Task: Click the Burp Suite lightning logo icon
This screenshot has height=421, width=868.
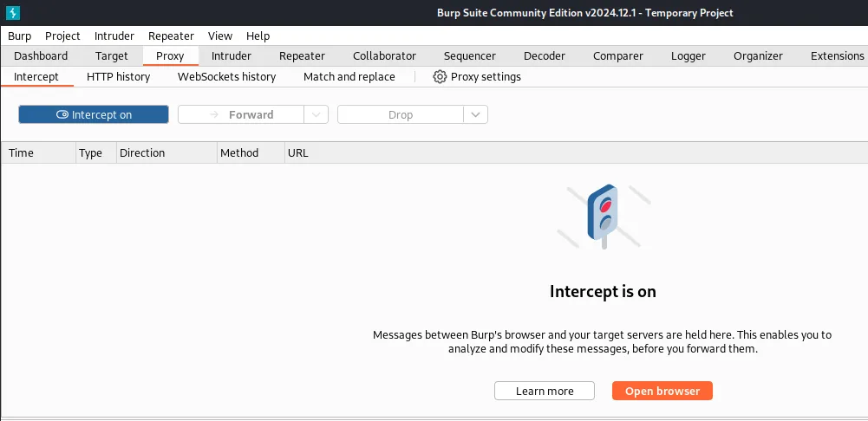Action: (12, 13)
